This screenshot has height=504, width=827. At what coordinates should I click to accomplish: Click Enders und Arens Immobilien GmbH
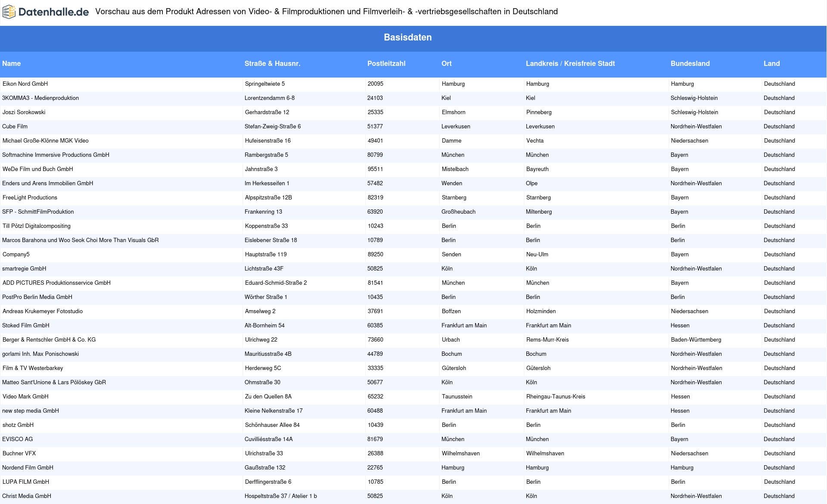tap(47, 184)
